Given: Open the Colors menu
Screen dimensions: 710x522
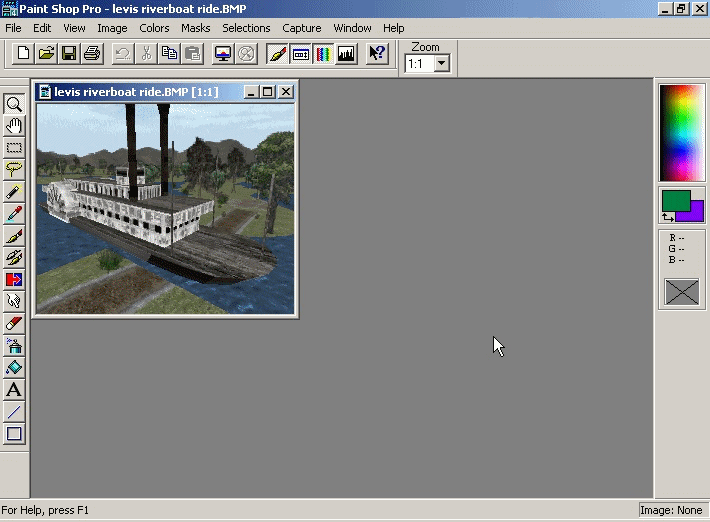Looking at the screenshot, I should click(154, 28).
